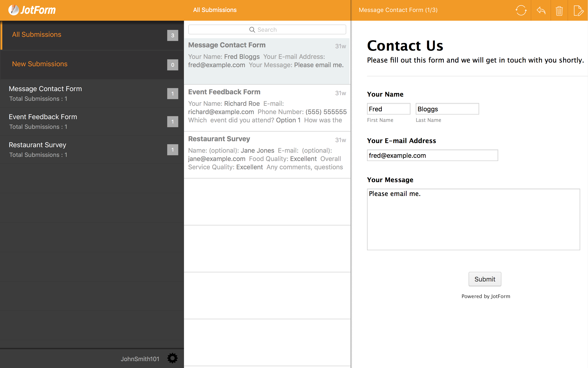
Task: Delete submission with trash icon
Action: point(559,11)
